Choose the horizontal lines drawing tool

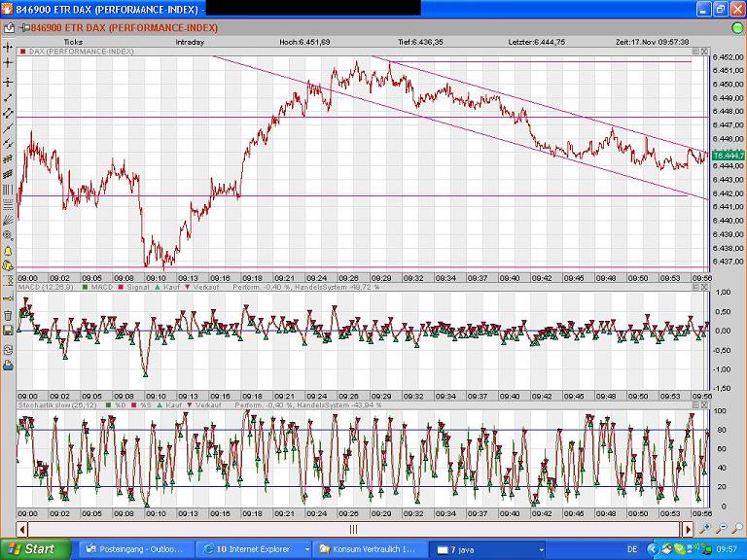(x=8, y=205)
